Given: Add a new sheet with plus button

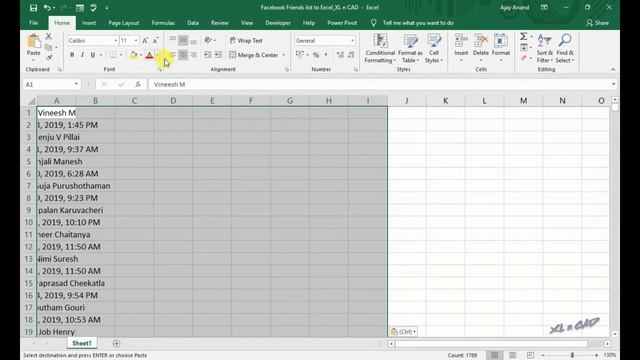Looking at the screenshot, I should (x=116, y=343).
